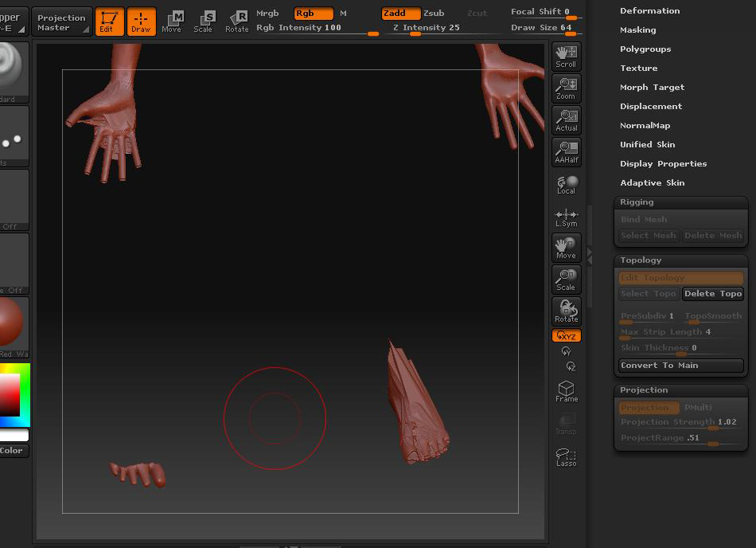Image resolution: width=756 pixels, height=548 pixels.
Task: Click the Zoom icon on right shelf
Action: point(566,88)
